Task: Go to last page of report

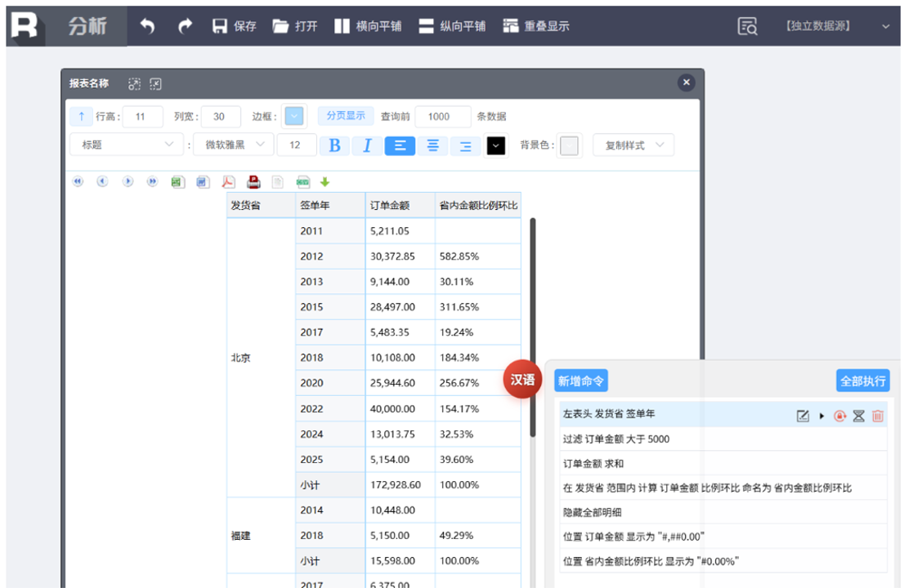Action: [x=152, y=182]
